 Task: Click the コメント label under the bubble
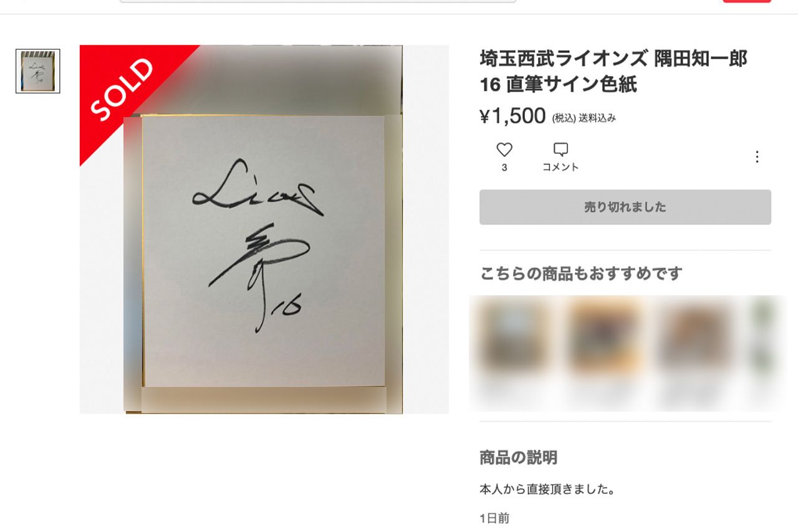pos(560,167)
